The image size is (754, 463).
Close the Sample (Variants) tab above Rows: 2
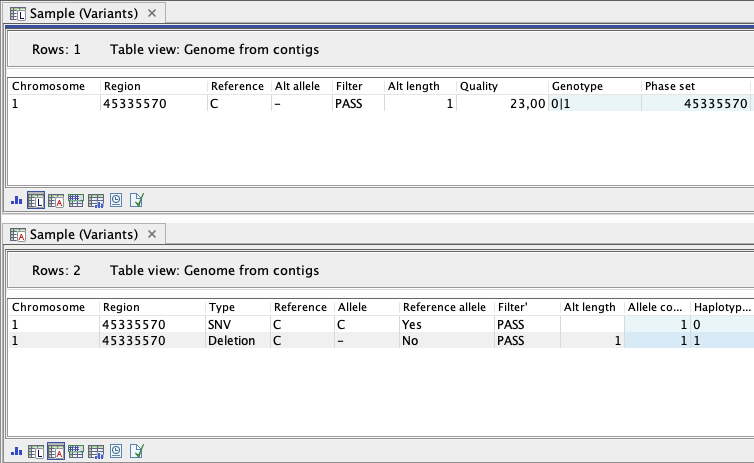152,234
